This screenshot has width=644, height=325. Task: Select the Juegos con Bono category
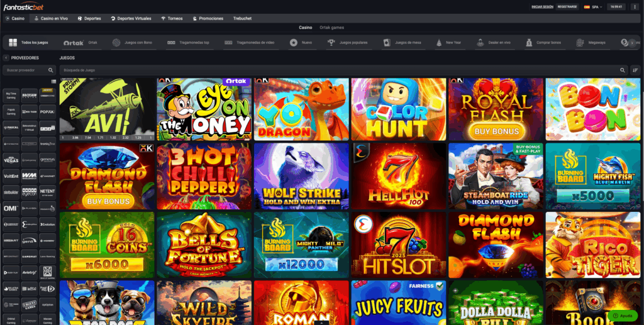point(132,43)
